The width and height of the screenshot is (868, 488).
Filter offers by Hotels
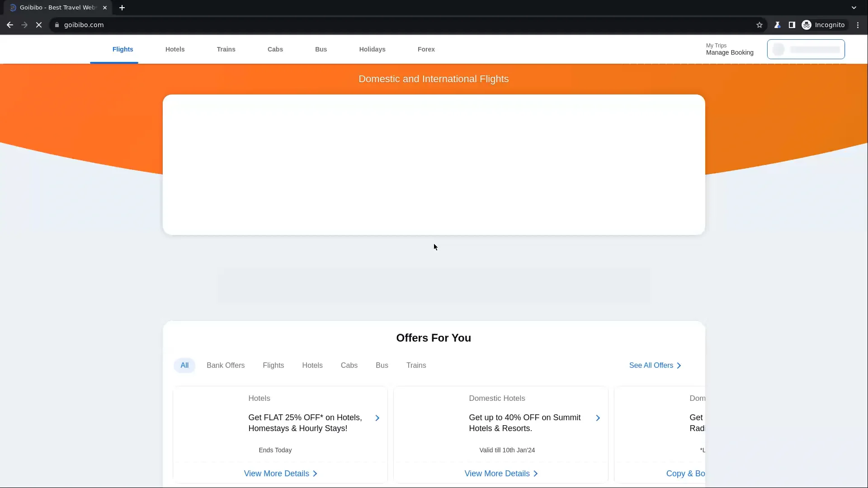[x=312, y=365]
